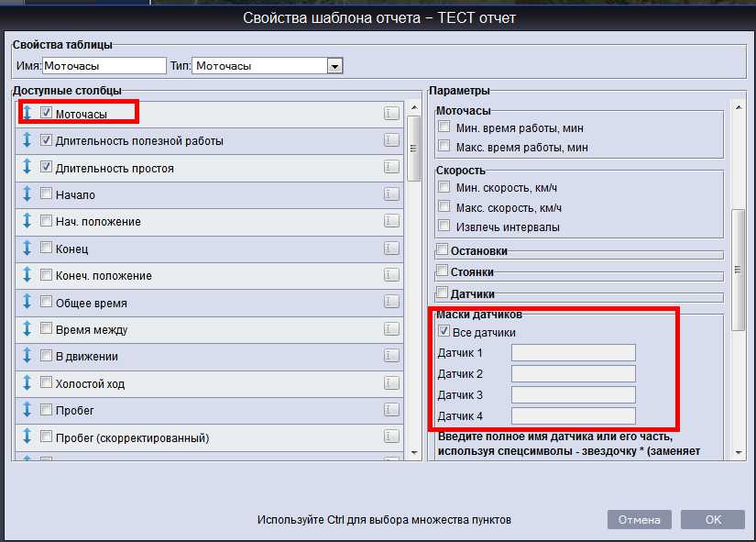Toggle the Стоянки section checkbox
Screen dimensions: 756x542
tap(442, 271)
